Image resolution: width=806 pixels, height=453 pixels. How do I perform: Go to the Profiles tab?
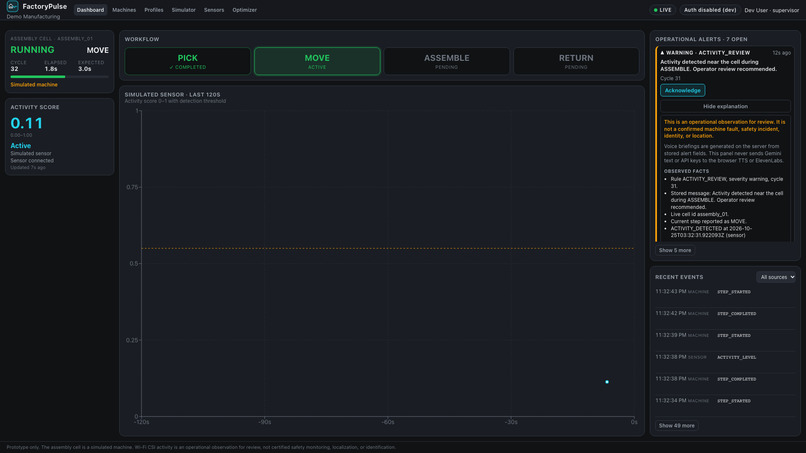154,10
